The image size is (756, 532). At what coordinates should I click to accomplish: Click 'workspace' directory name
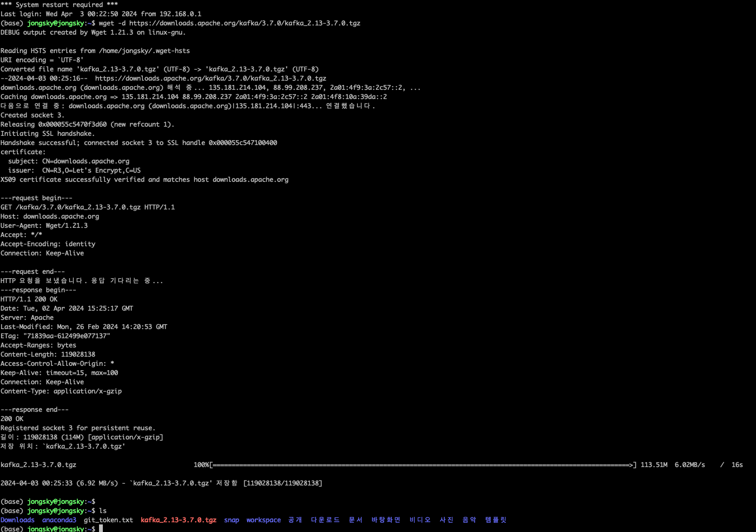point(264,520)
